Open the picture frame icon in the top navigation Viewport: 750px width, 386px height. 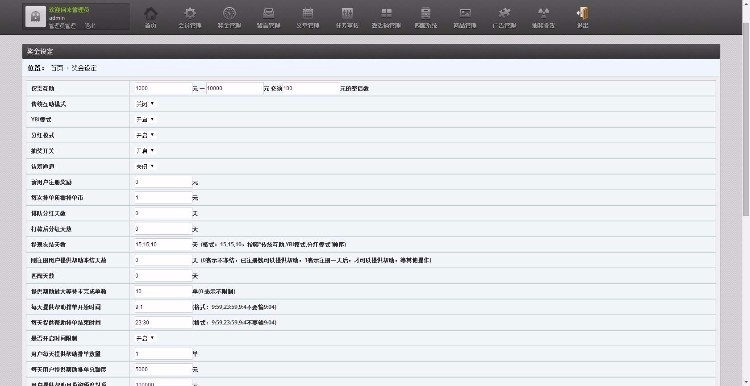(465, 13)
